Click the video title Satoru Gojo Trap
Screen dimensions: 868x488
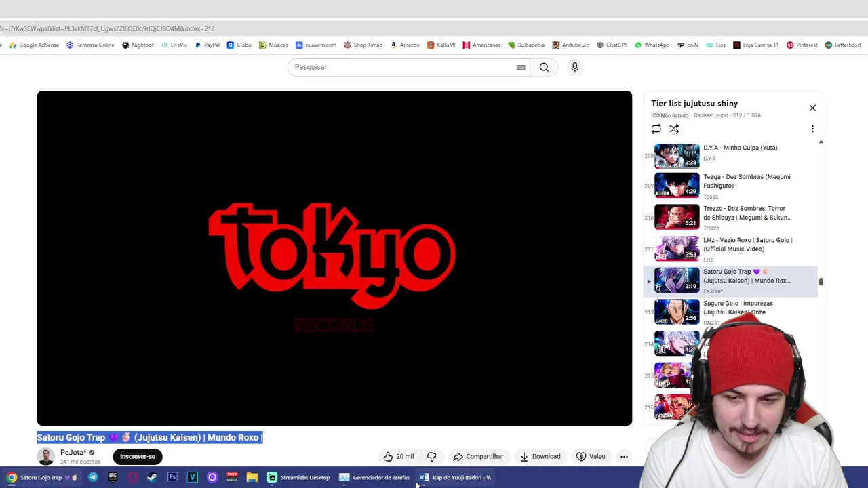pos(149,437)
